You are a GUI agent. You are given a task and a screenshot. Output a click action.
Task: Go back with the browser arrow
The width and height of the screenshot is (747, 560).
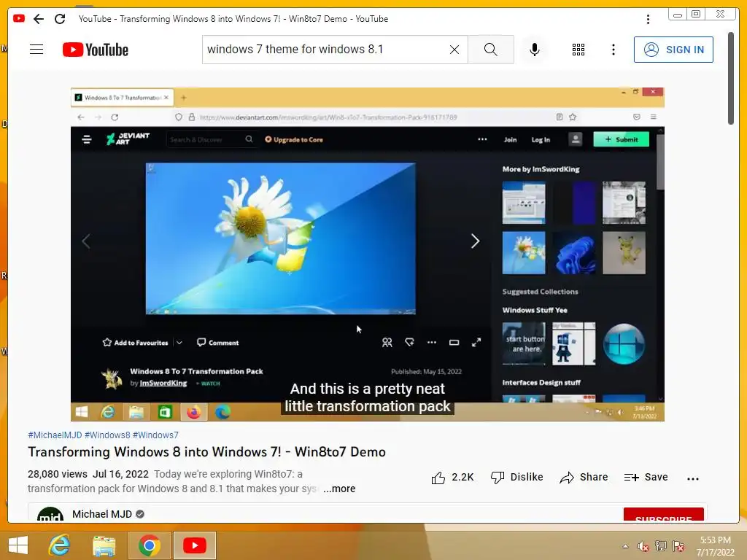[39, 18]
